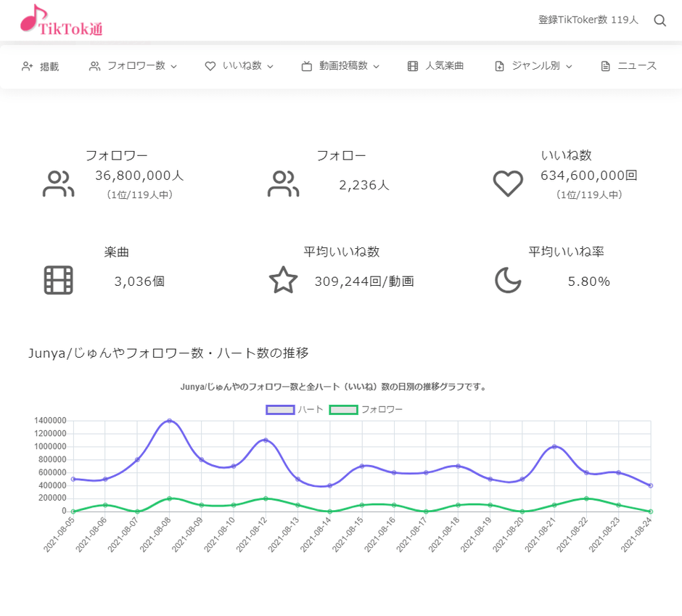Click the heart icon beside いいね数
Screen dimensions: 682x616
point(508,184)
